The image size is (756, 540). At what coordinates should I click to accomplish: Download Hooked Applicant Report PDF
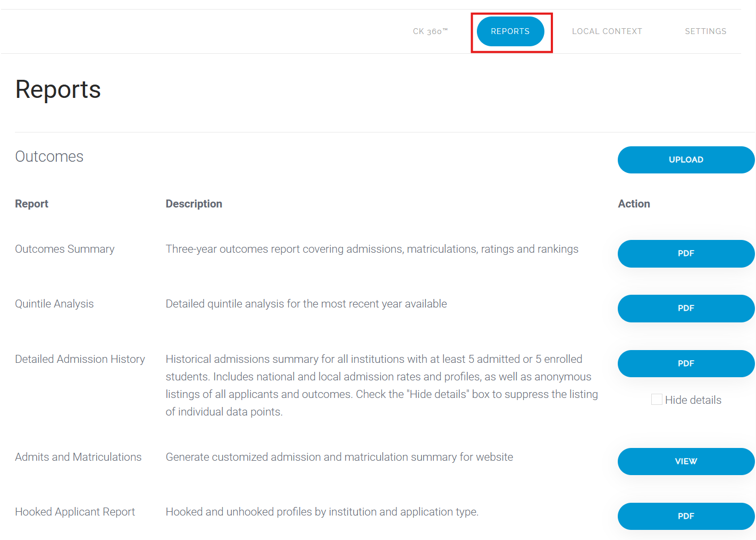coord(686,516)
